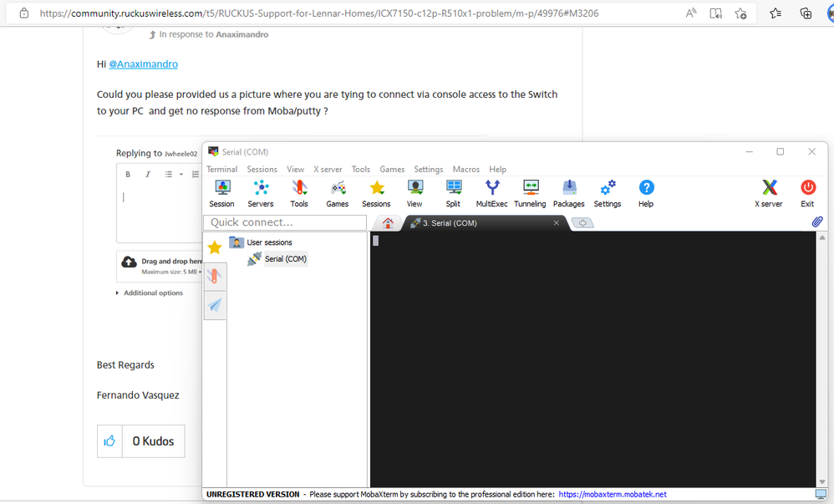
Task: Open Packages manager icon
Action: click(x=568, y=193)
